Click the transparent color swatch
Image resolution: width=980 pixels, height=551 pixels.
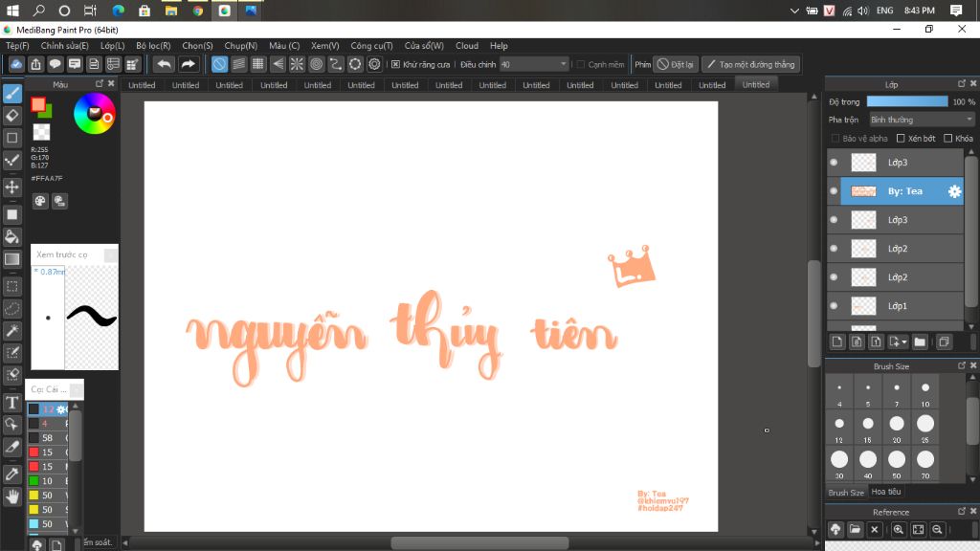(x=41, y=132)
